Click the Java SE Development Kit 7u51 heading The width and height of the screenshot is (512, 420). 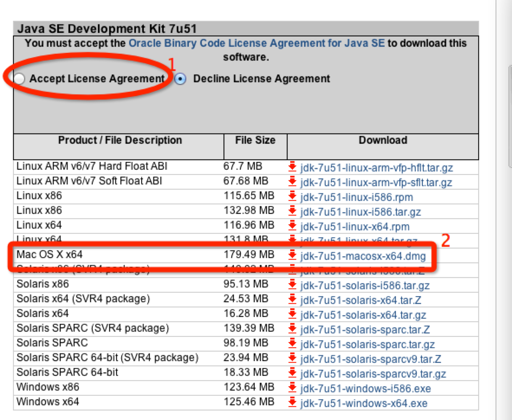107,29
